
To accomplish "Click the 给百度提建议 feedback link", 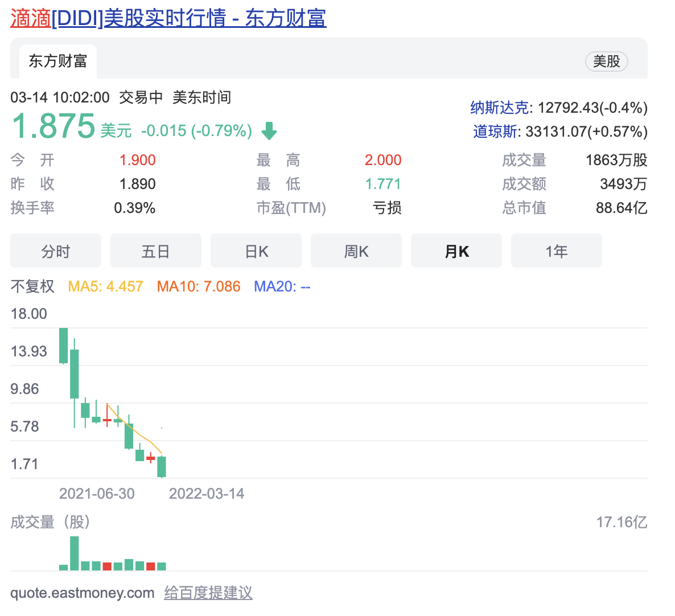I will pos(208,593).
